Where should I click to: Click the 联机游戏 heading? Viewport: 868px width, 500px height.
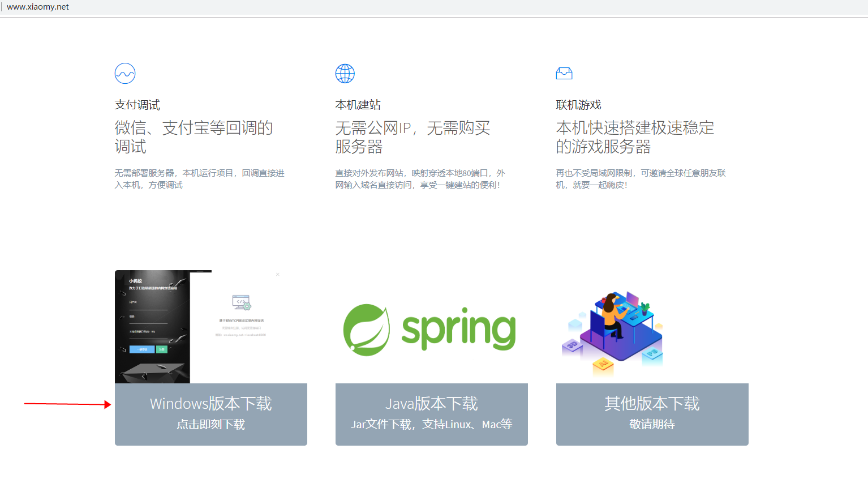(579, 105)
